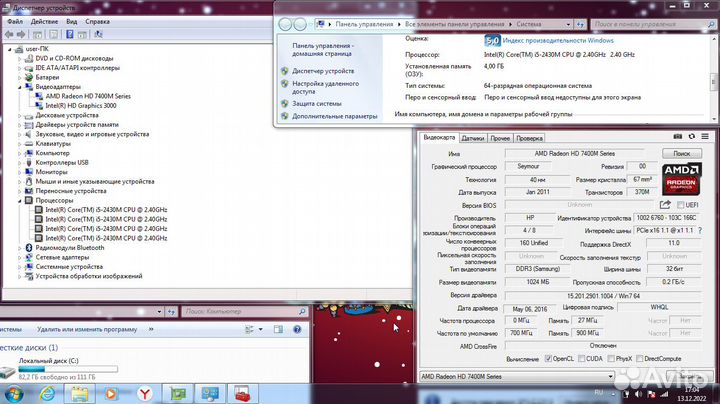Click the bus interface question mark icon
The height and width of the screenshot is (404, 720).
(700, 230)
